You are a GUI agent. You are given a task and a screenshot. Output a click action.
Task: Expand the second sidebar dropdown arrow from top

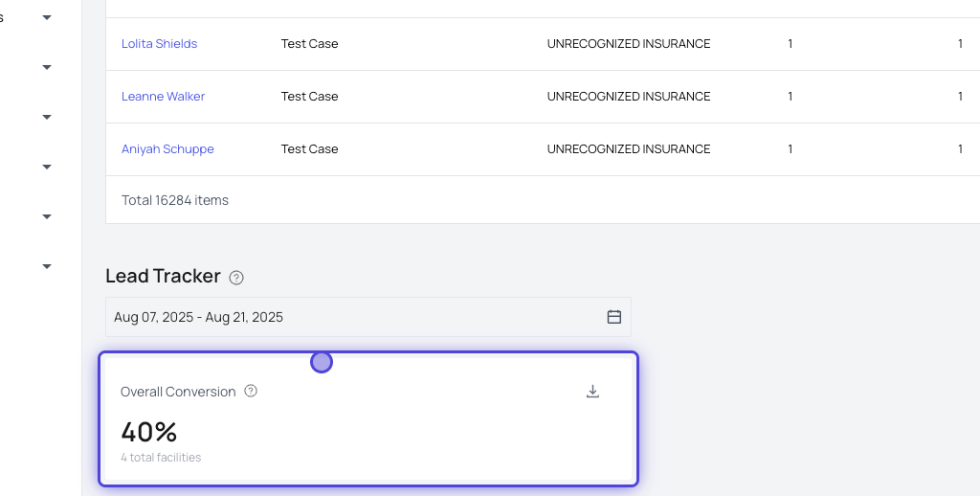click(47, 67)
